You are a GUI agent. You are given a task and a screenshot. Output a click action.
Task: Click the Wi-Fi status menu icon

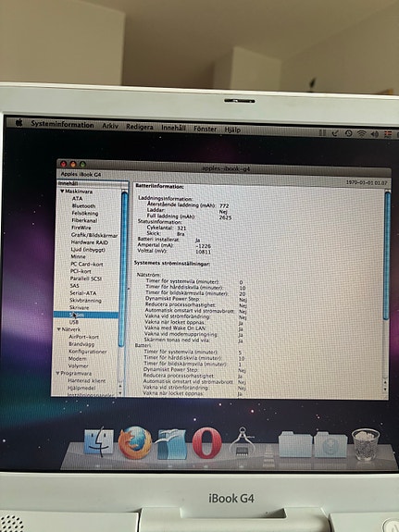(361, 133)
